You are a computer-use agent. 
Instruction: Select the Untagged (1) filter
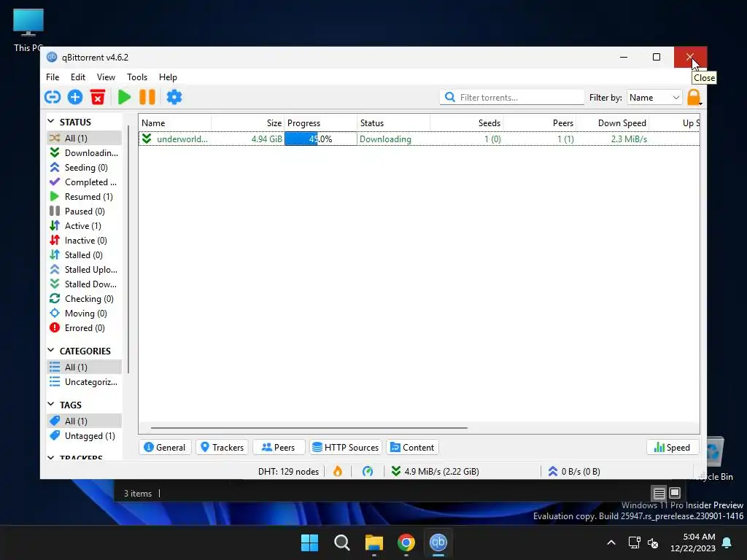click(x=85, y=436)
